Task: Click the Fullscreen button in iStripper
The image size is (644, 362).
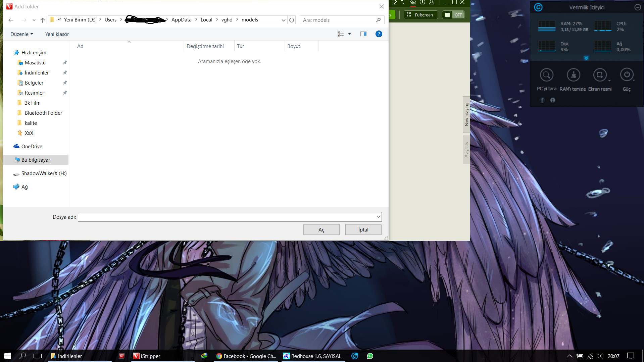Action: [x=420, y=15]
